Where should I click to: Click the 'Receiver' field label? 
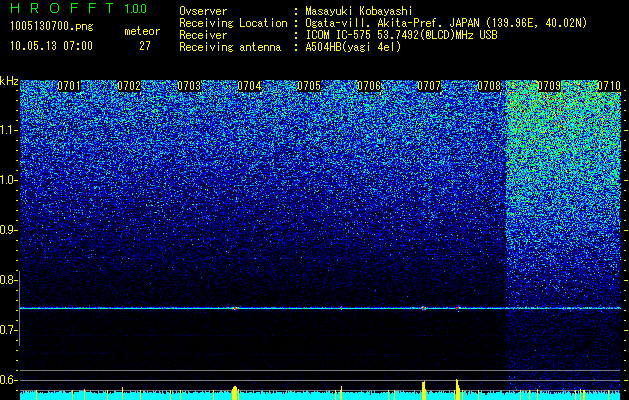pos(203,35)
